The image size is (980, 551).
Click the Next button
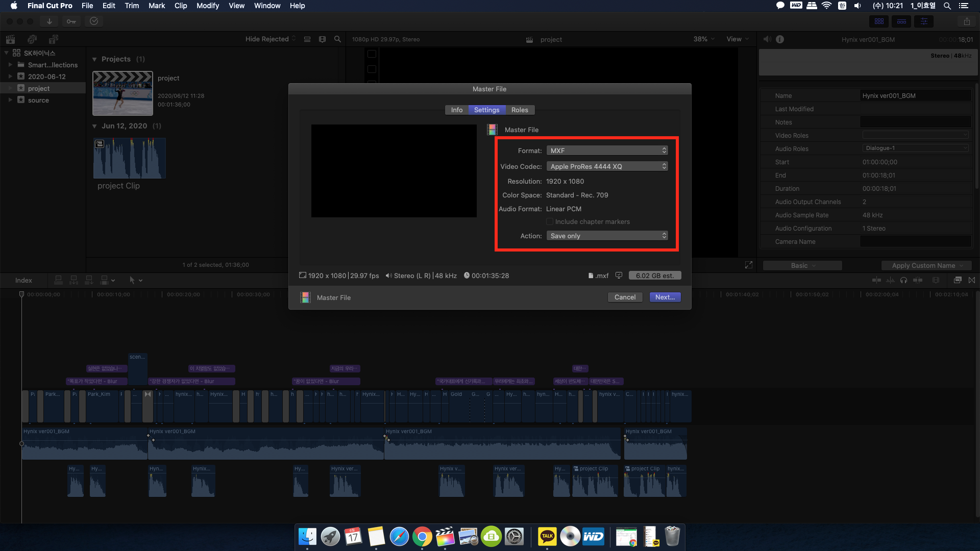tap(665, 297)
